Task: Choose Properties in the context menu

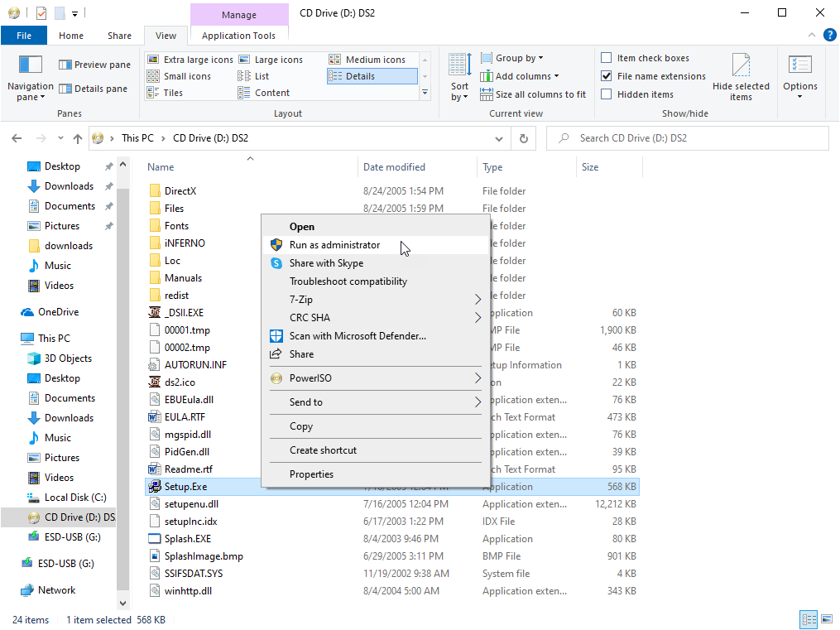Action: point(311,474)
